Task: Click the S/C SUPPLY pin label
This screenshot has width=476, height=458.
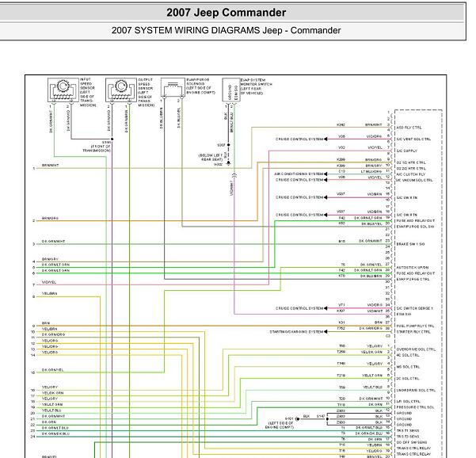Action: click(407, 151)
